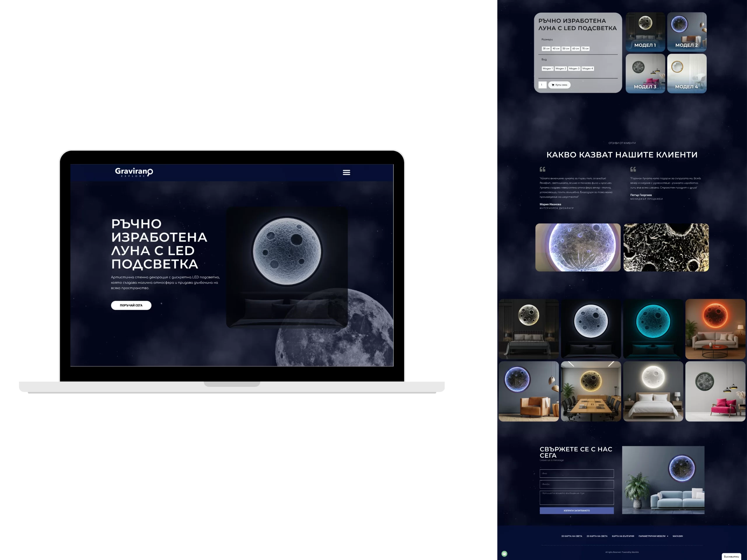
Task: Open the green chat bubble icon
Action: point(504,554)
